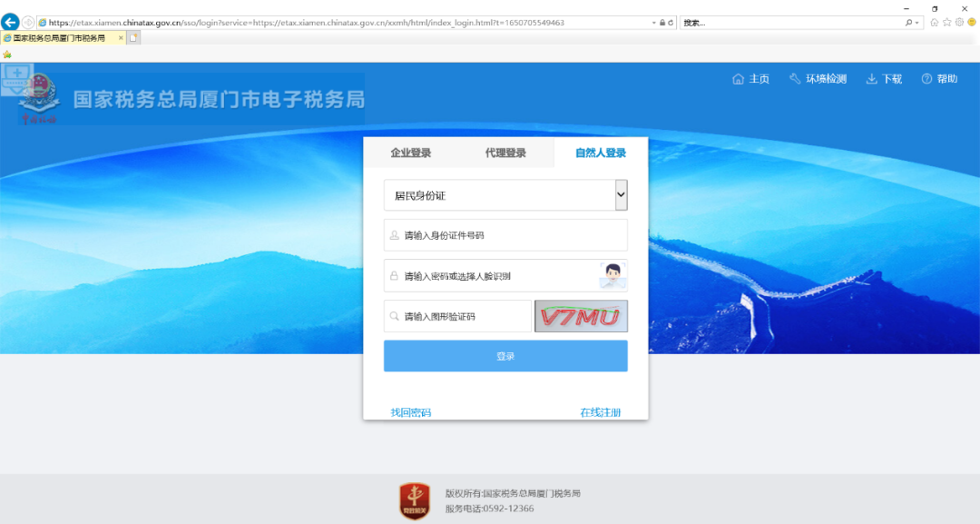The image size is (980, 524).
Task: Click the add-to-favorites bar star icon
Action: click(x=7, y=54)
